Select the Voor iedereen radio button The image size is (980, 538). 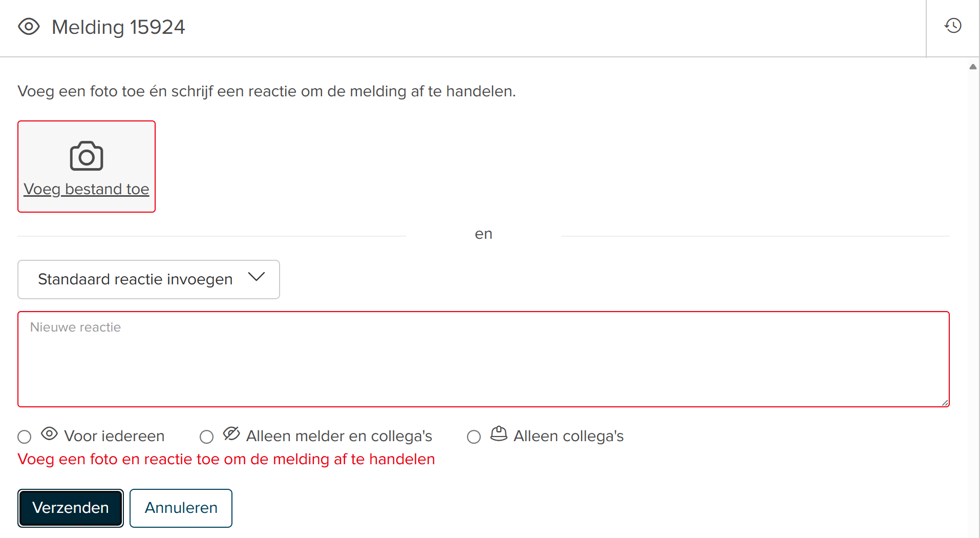coord(25,437)
